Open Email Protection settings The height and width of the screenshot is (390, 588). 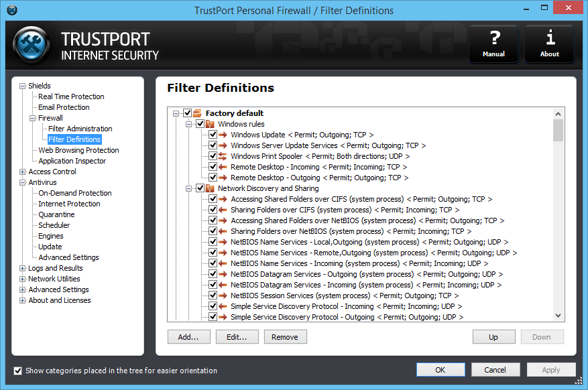[64, 107]
